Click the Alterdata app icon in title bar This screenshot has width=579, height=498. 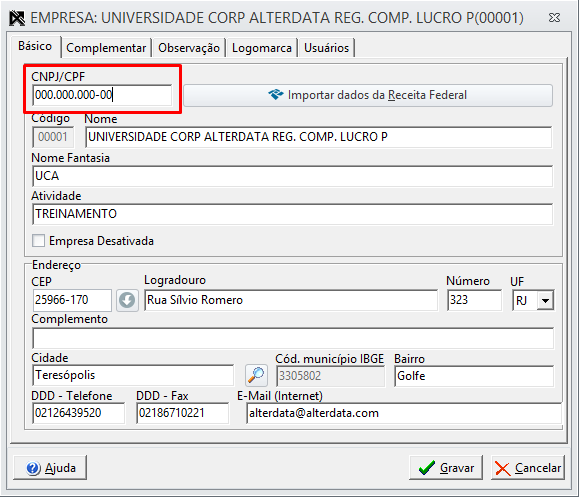click(17, 18)
